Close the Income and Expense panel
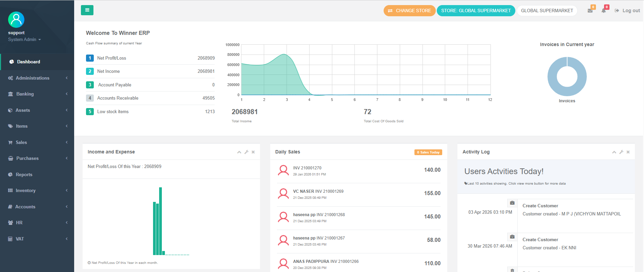 pos(253,152)
